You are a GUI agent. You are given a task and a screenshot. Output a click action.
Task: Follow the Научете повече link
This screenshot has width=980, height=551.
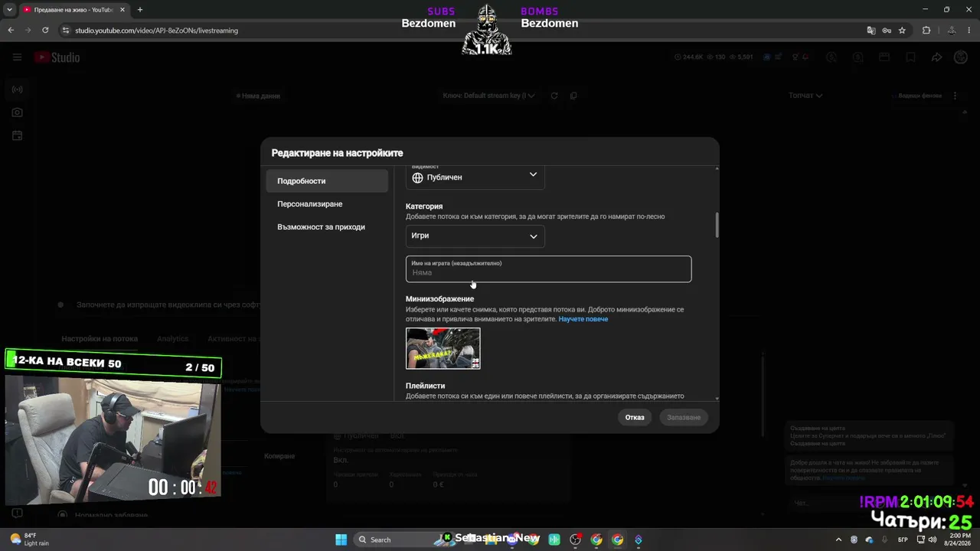click(583, 319)
